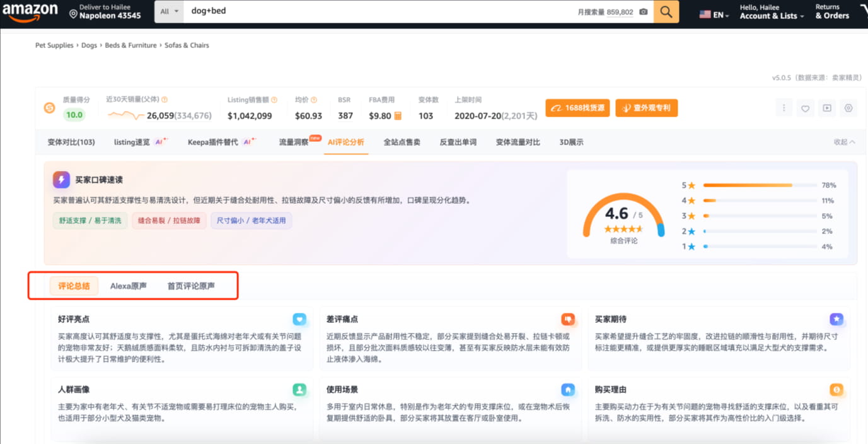Click the 舒适支撑 / 易于清洗 tag
Screen dimensions: 868x444
click(90, 221)
